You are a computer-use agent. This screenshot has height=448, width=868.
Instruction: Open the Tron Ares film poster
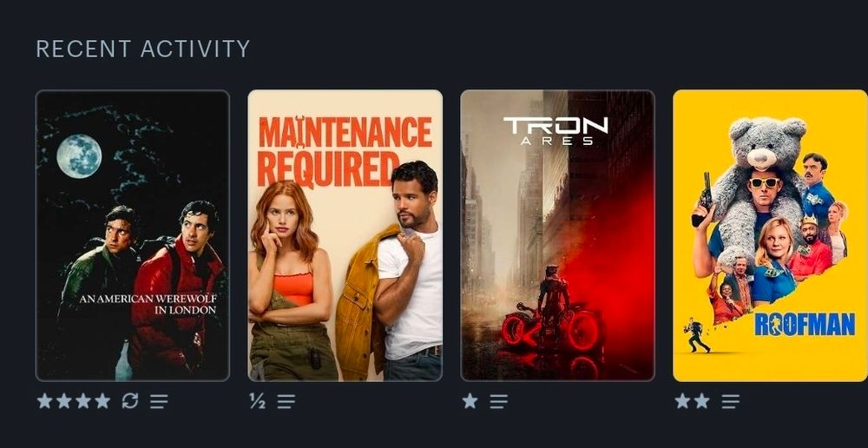coord(557,235)
